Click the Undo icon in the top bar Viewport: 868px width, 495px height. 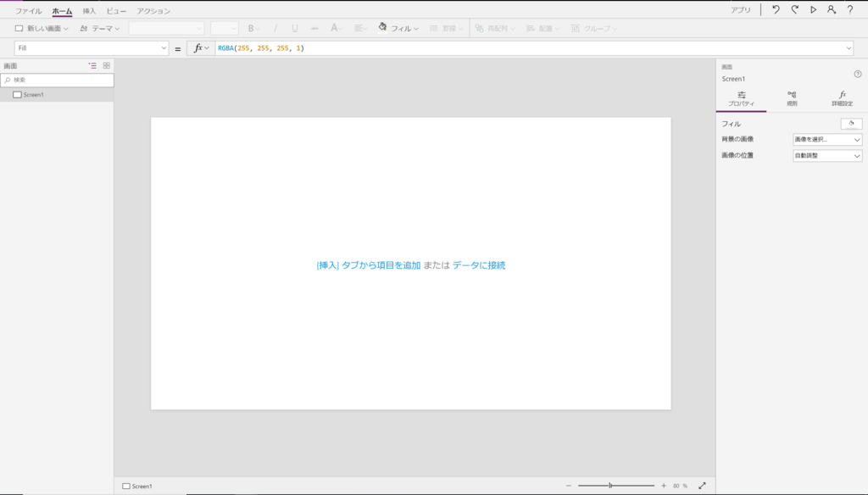coord(774,8)
